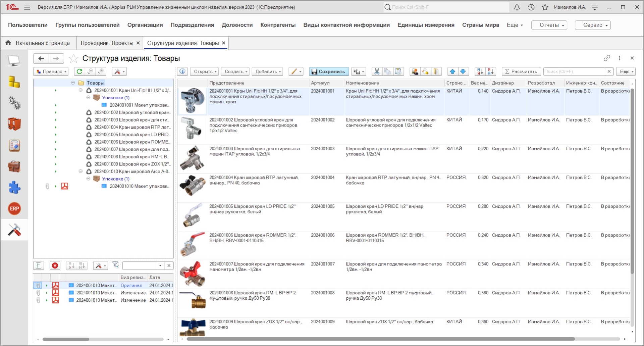Move row up with blue arrow

pyautogui.click(x=452, y=71)
